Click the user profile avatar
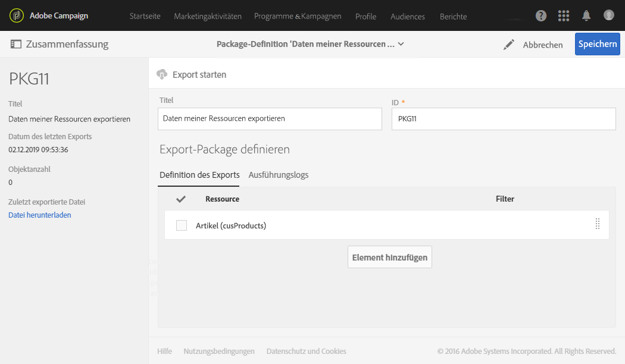This screenshot has width=625, height=364. (608, 15)
